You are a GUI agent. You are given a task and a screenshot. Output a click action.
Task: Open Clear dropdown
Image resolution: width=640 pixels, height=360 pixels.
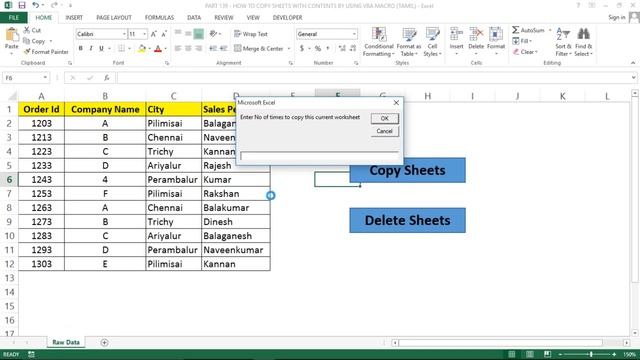point(525,52)
